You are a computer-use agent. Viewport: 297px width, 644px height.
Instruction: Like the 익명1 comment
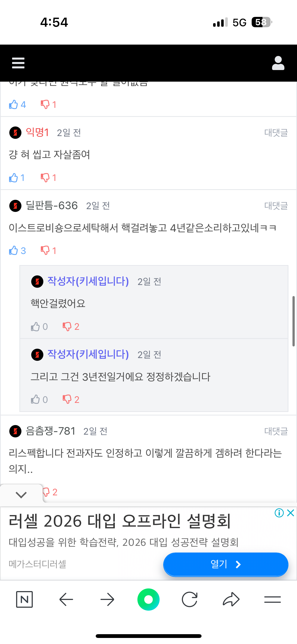[x=14, y=178]
